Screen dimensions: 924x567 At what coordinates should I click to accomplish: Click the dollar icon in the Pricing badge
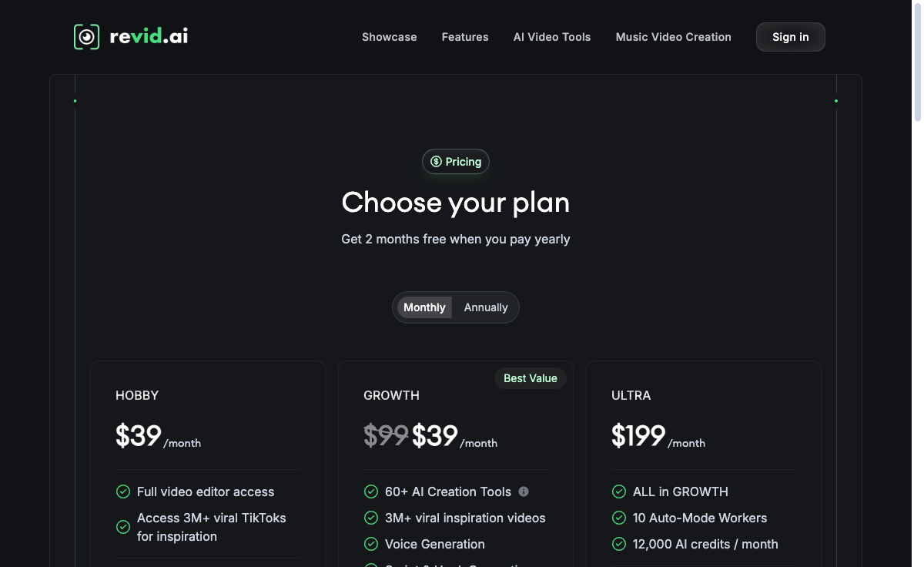coord(436,162)
